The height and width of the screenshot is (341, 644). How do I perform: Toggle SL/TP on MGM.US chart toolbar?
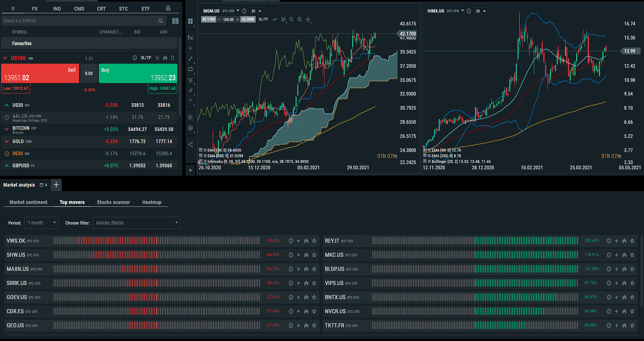(x=263, y=19)
